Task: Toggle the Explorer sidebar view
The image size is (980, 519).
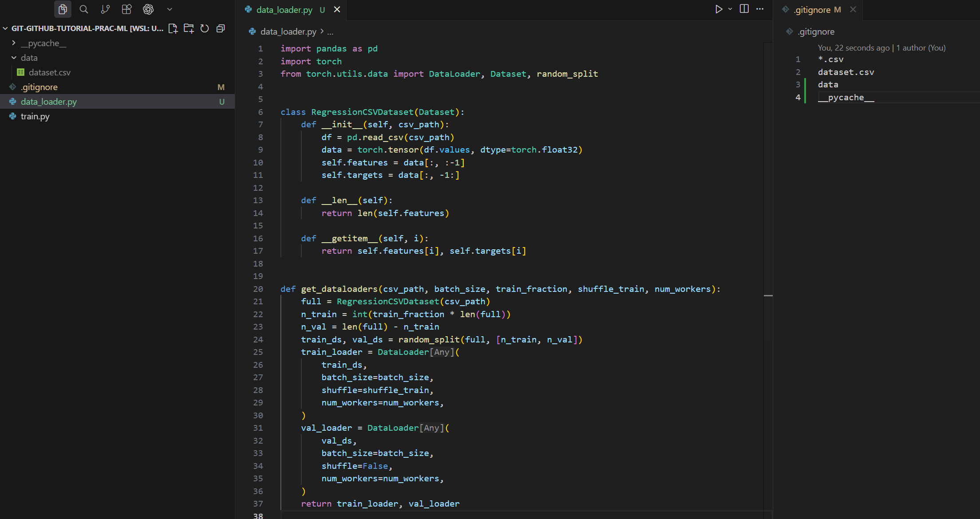Action: point(63,9)
